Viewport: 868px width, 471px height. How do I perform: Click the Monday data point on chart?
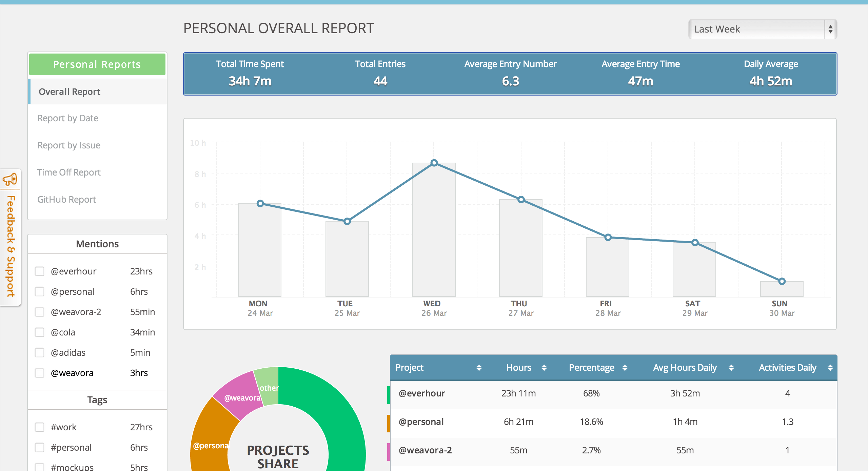[x=260, y=204]
